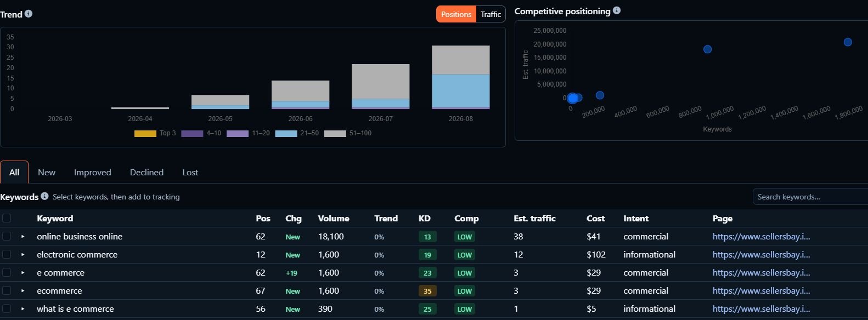Check the 'e commerce' row checkbox
This screenshot has width=868, height=320.
pos(7,272)
